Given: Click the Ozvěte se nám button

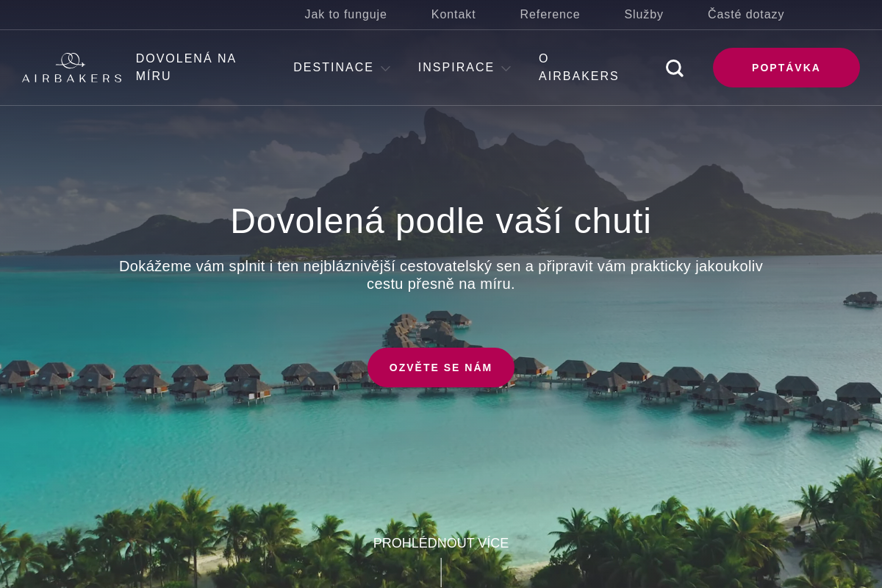Looking at the screenshot, I should pyautogui.click(x=441, y=367).
